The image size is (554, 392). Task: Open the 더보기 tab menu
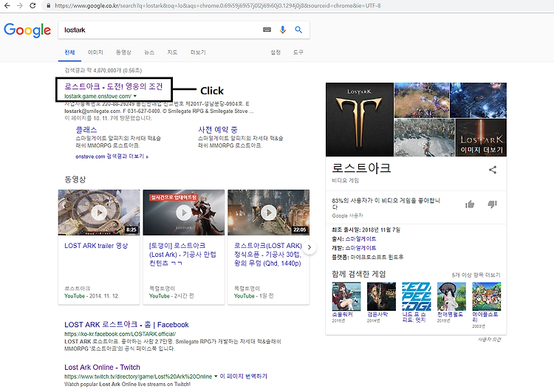click(x=198, y=52)
